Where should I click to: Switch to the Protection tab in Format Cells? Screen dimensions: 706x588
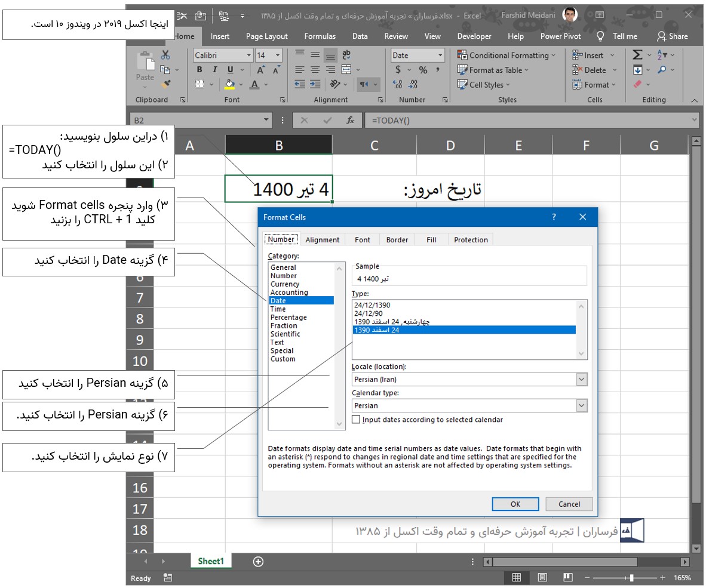pyautogui.click(x=471, y=240)
